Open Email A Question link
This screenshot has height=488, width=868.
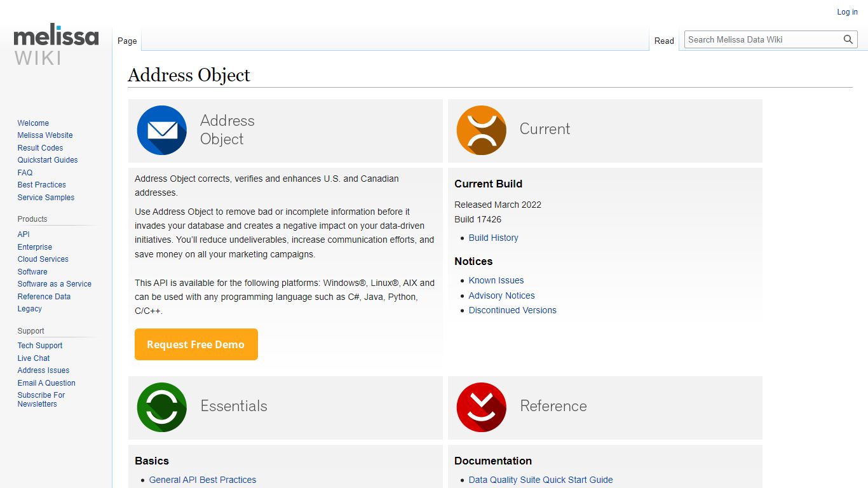(46, 383)
